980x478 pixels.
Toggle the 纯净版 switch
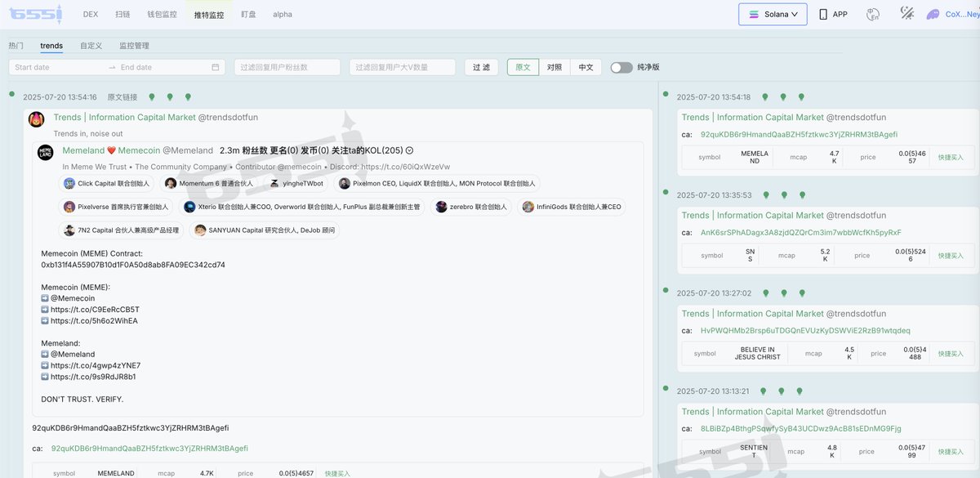click(x=621, y=67)
